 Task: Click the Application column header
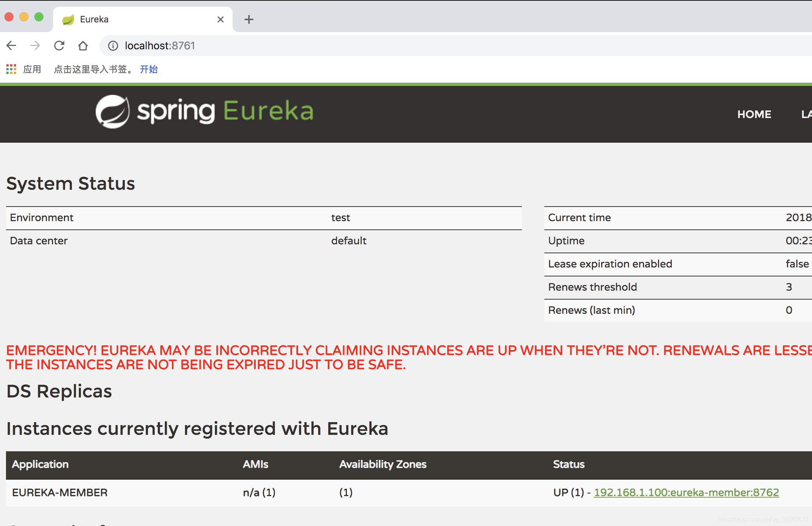(x=40, y=464)
